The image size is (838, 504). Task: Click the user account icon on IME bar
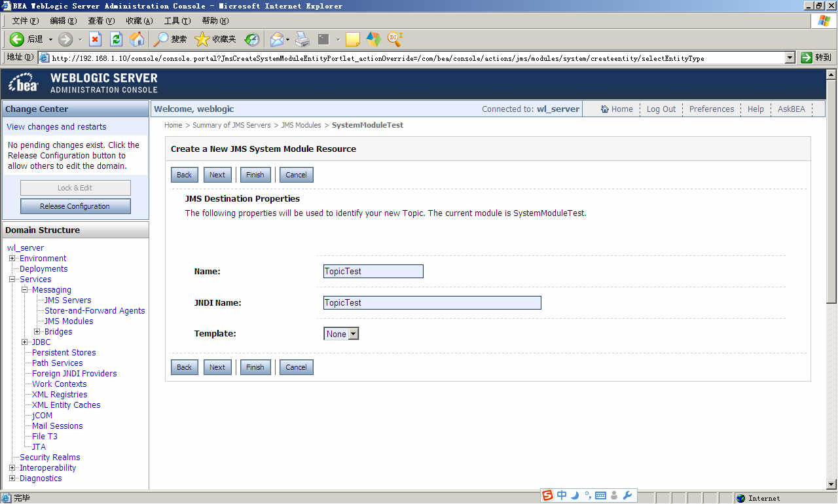pyautogui.click(x=614, y=495)
